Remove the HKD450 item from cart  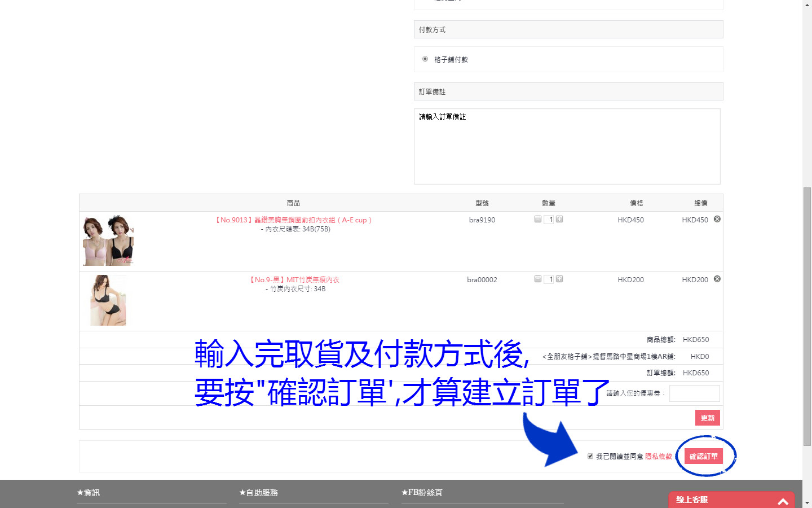pos(717,219)
